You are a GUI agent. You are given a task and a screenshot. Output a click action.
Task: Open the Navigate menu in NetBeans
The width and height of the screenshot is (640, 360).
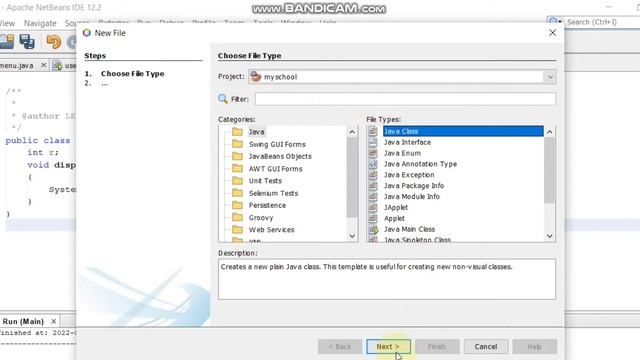(40, 23)
